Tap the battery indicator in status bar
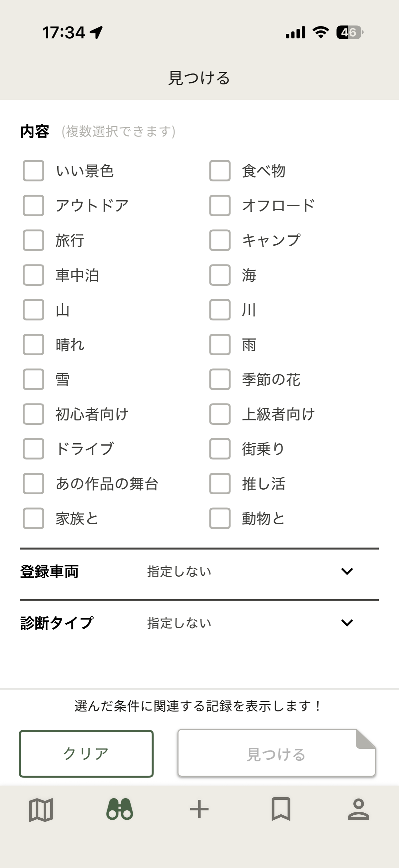This screenshot has height=868, width=399. [349, 33]
